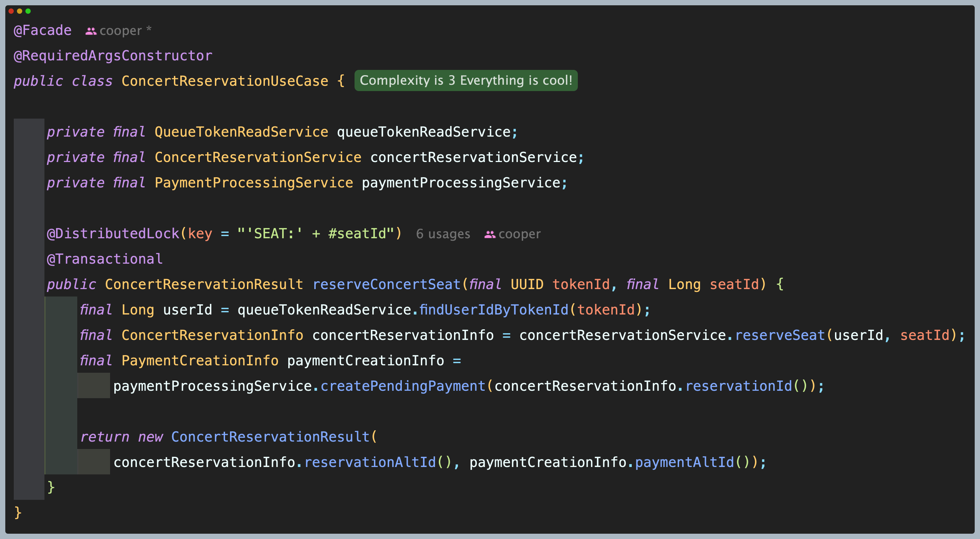Click the userId local variable declaration
Image resolution: width=980 pixels, height=539 pixels.
[x=188, y=310]
